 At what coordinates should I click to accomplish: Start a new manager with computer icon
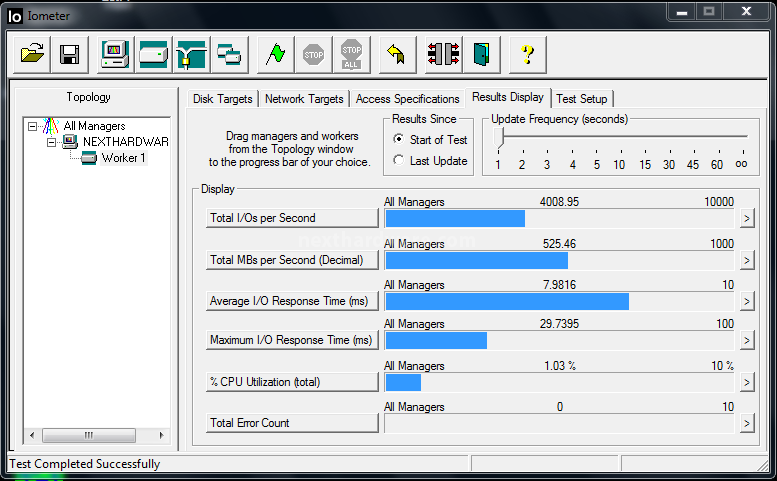coord(115,54)
